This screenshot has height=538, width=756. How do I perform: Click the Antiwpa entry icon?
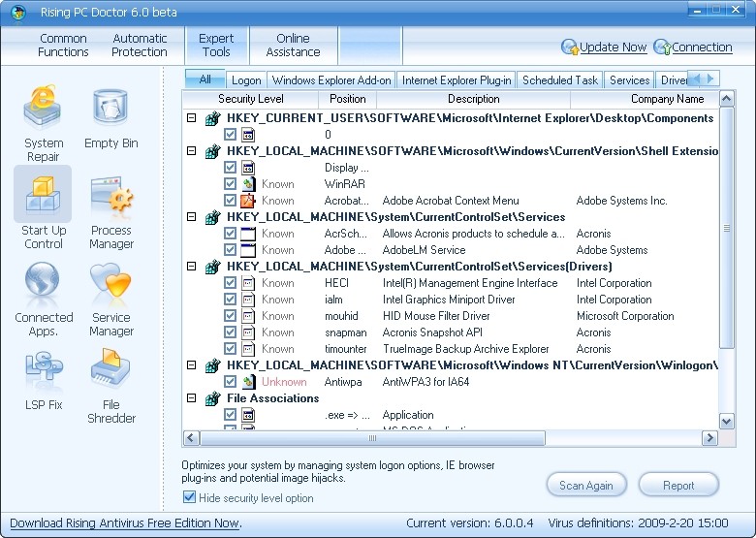pyautogui.click(x=248, y=382)
